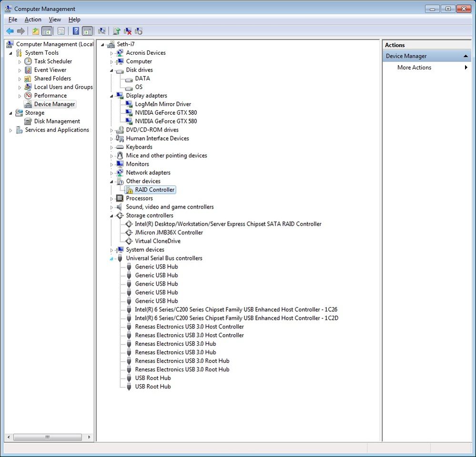Image resolution: width=476 pixels, height=457 pixels.
Task: Select Disk Management under Storage
Action: (57, 121)
